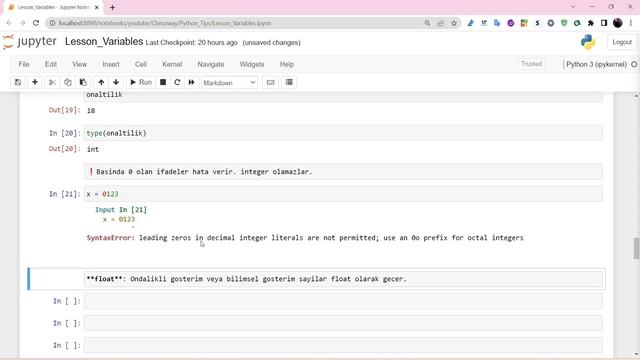Go forward in browser history
The height and width of the screenshot is (360, 640).
[22, 23]
